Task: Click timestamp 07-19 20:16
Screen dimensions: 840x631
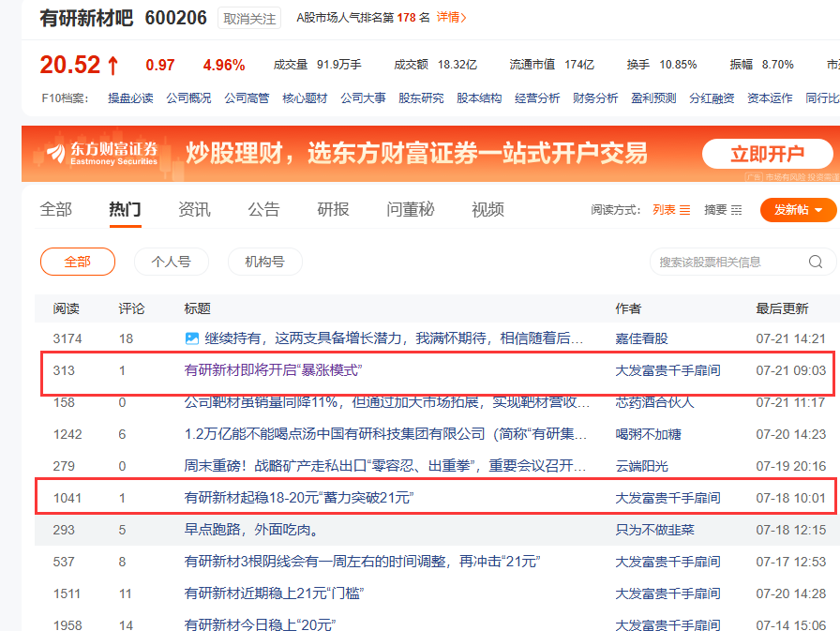Action: tap(790, 466)
